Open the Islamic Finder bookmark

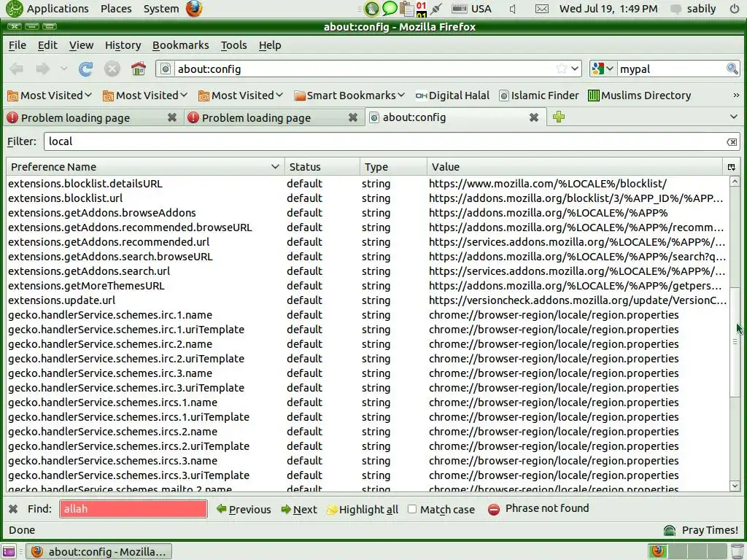pyautogui.click(x=539, y=96)
